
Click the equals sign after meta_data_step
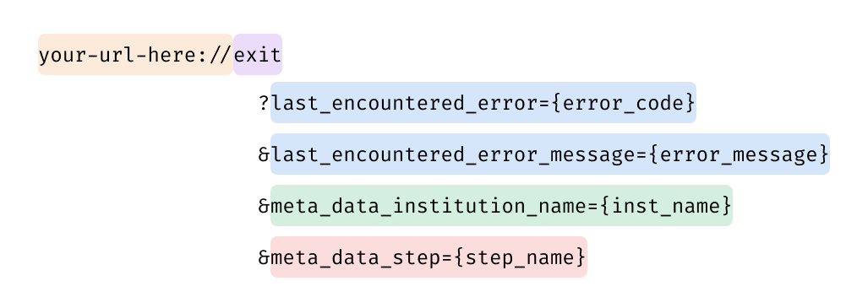tap(447, 257)
